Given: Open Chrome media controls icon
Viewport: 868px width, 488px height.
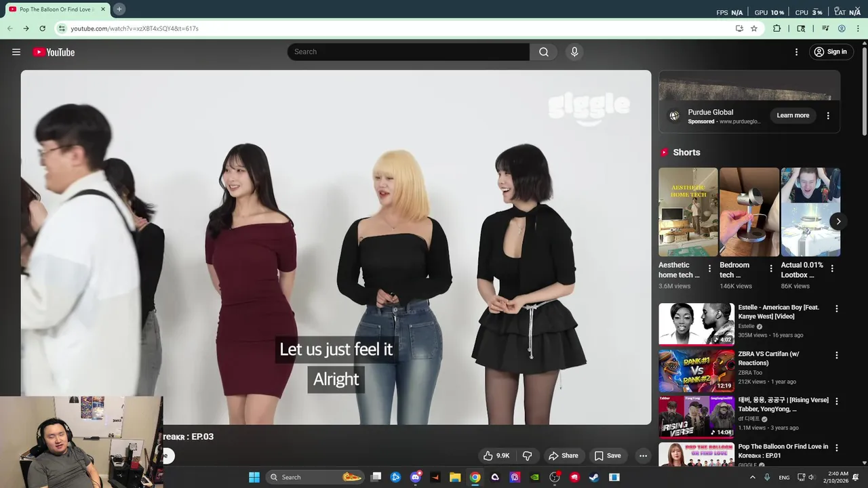Looking at the screenshot, I should 825,28.
